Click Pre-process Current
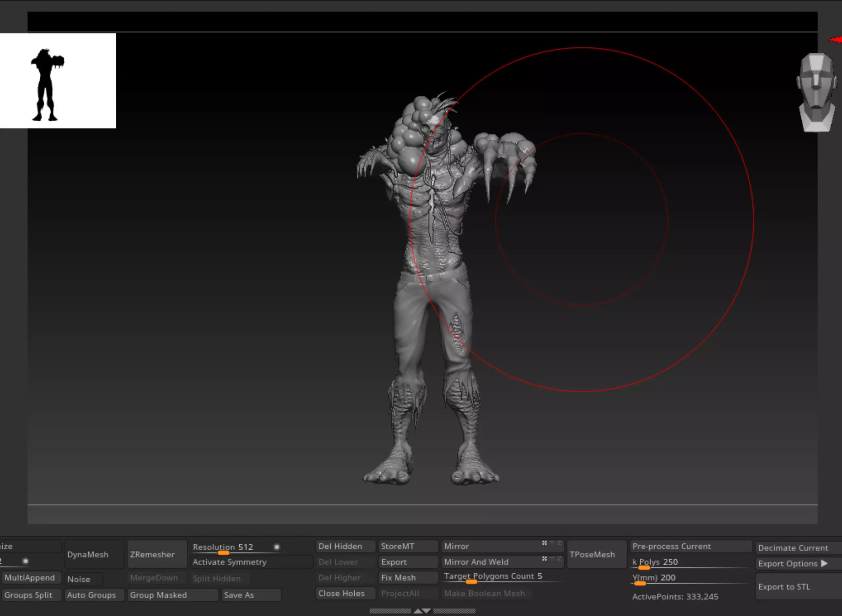 click(690, 546)
